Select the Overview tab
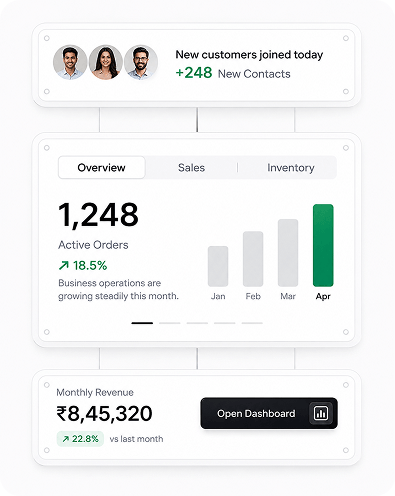Viewport: 395px width, 496px height. click(102, 167)
